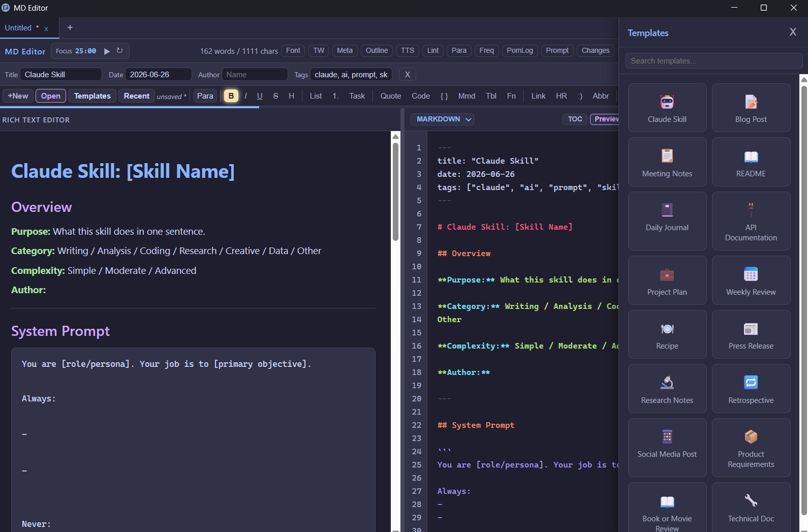Viewport: 808px width, 532px height.
Task: Select the Product Requirements box icon
Action: click(751, 437)
